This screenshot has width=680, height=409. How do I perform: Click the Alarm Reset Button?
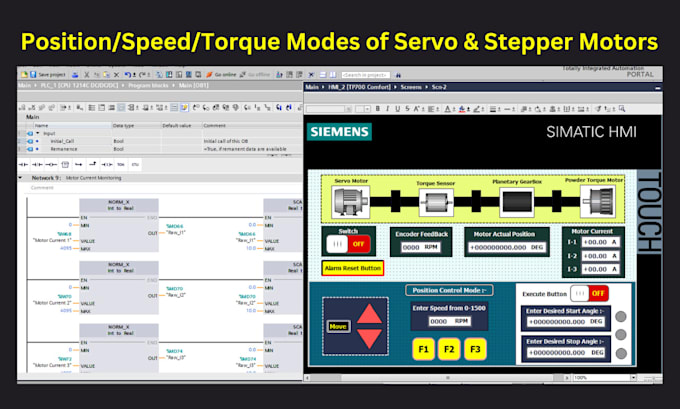353,268
